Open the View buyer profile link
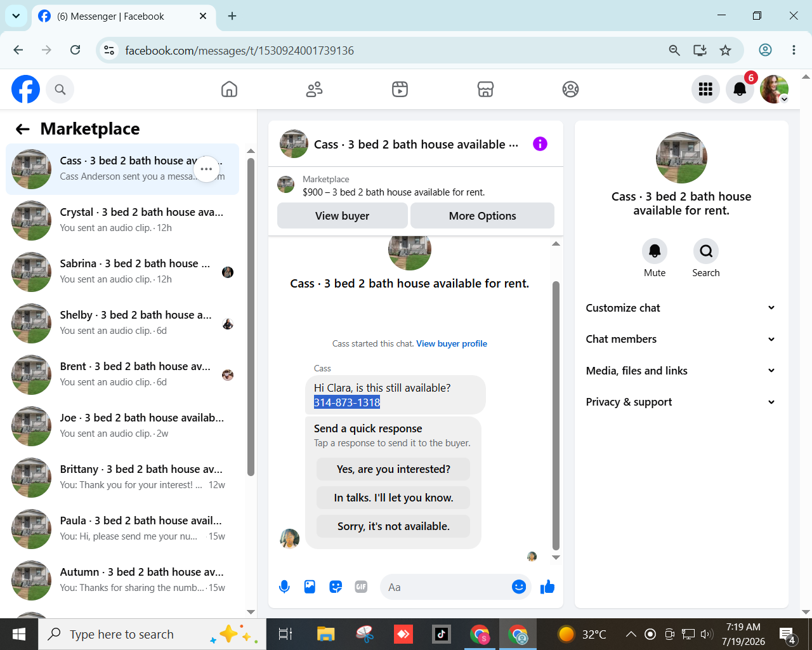Viewport: 812px width, 650px height. point(452,344)
